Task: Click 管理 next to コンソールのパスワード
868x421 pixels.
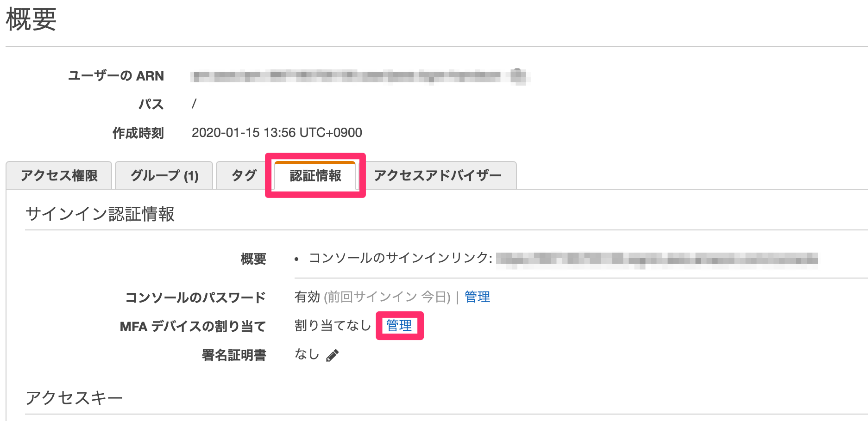Action: pos(477,297)
